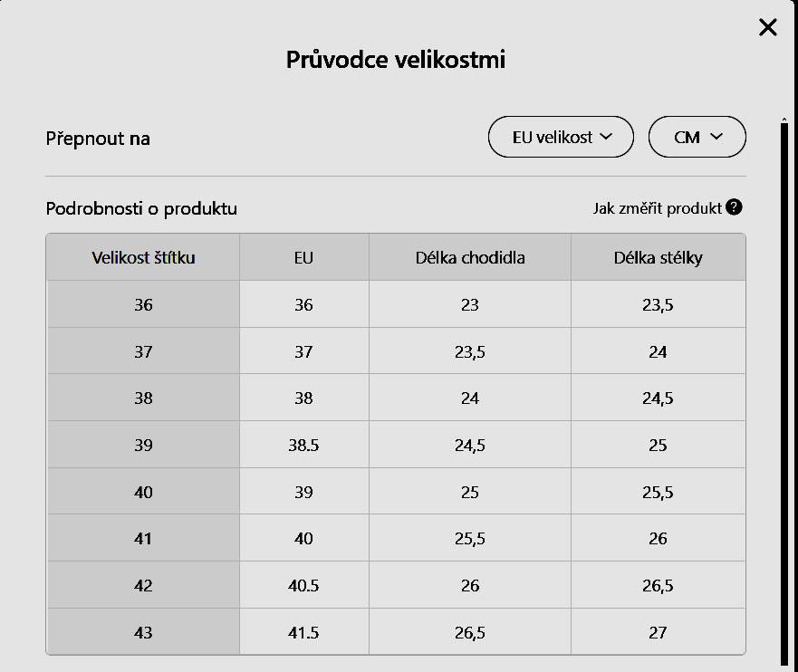The height and width of the screenshot is (672, 798).
Task: Select label size 41 row cell
Action: click(143, 539)
